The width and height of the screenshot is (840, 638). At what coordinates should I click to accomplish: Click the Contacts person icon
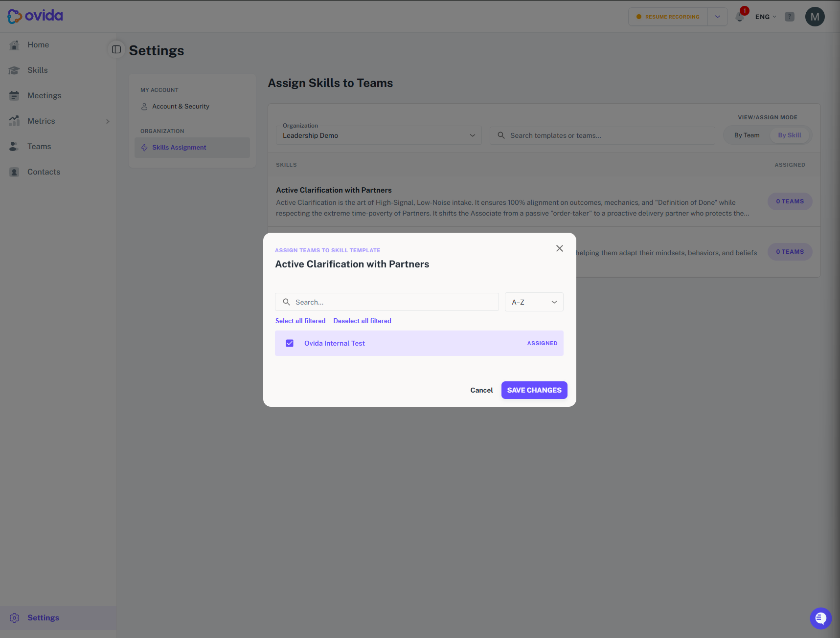pos(14,172)
